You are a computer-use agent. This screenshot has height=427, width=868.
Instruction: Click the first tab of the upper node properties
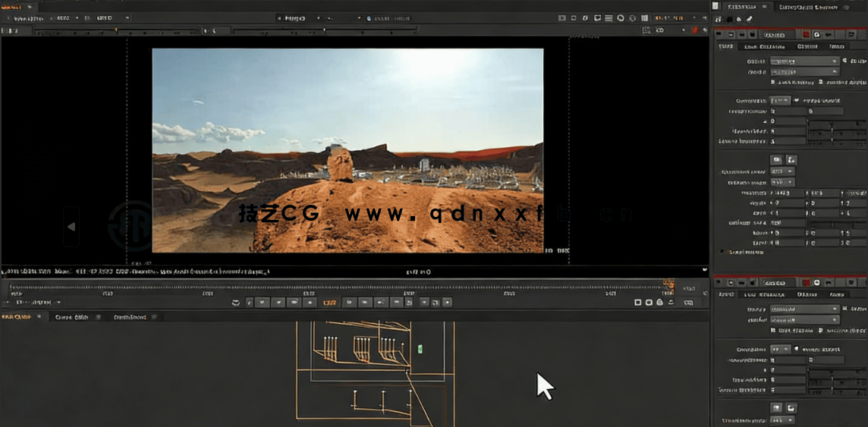tap(726, 47)
